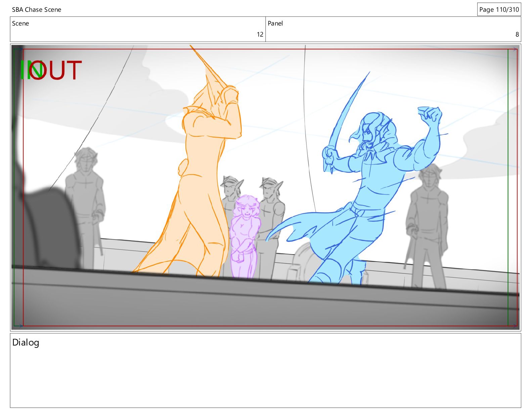Click the scene number '12'
Image resolution: width=532 pixels, height=411 pixels.
click(x=260, y=34)
